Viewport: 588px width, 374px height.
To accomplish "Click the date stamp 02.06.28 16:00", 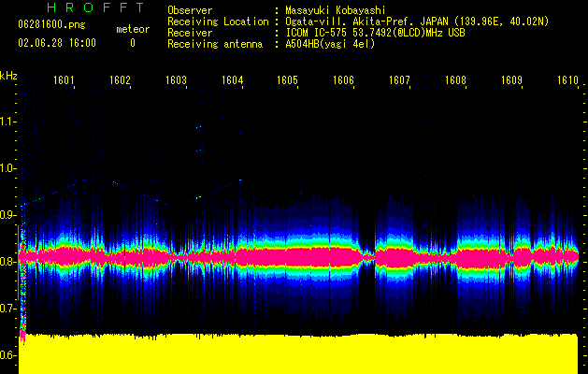I will (x=57, y=43).
